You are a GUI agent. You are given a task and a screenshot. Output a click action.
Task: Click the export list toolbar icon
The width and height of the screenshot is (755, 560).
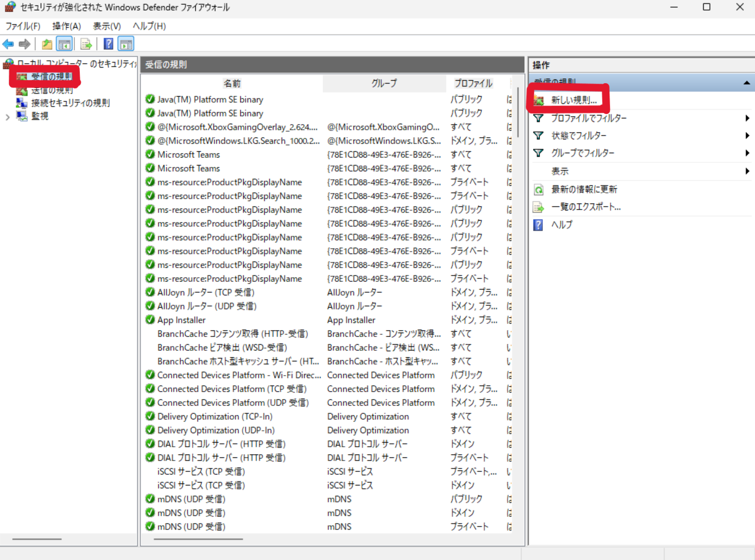pos(86,44)
